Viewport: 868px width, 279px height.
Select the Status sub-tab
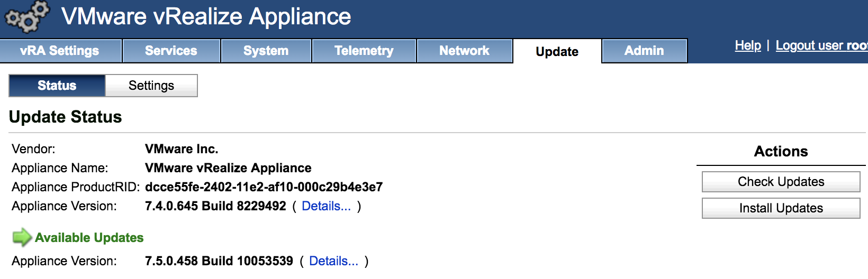click(57, 86)
